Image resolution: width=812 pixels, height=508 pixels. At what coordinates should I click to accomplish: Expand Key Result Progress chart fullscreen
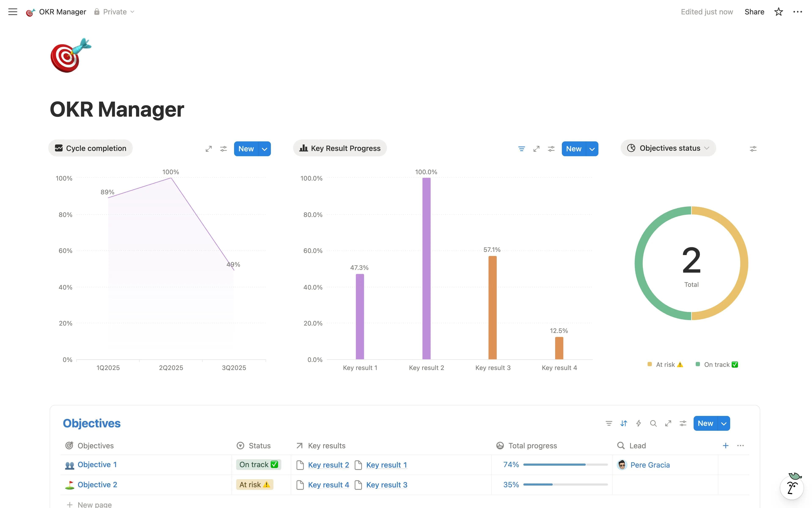click(536, 149)
